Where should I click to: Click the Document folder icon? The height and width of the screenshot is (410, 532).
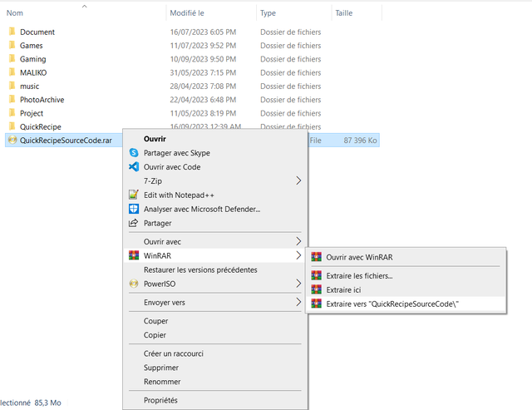coord(12,32)
